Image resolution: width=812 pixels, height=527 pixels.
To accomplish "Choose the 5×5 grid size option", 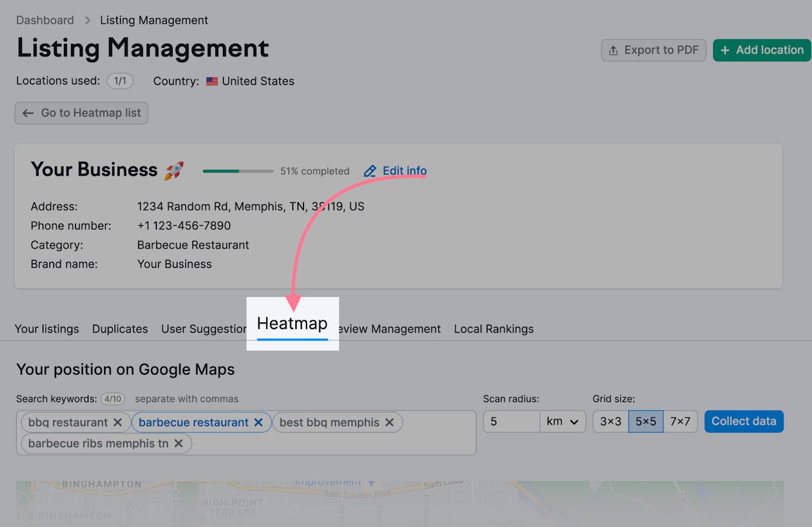I will tap(646, 421).
